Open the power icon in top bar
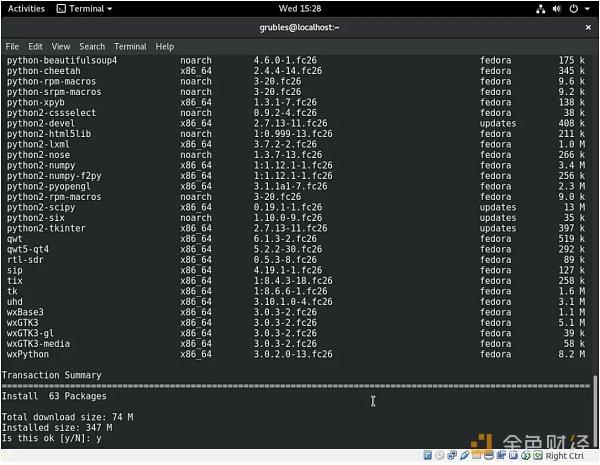The height and width of the screenshot is (465, 600). click(x=573, y=9)
